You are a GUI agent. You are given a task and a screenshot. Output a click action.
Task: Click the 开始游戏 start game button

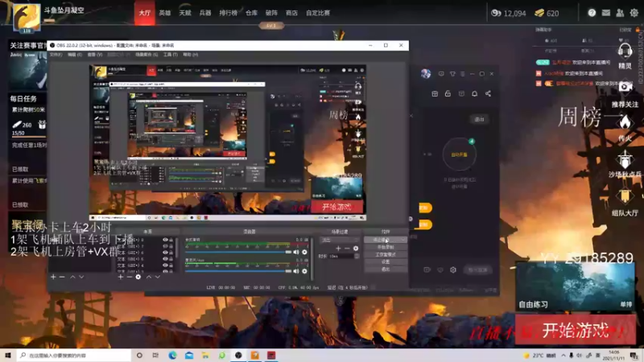575,330
